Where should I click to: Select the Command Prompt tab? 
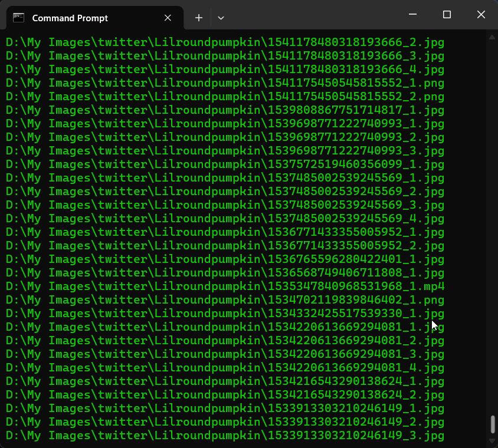[x=94, y=18]
